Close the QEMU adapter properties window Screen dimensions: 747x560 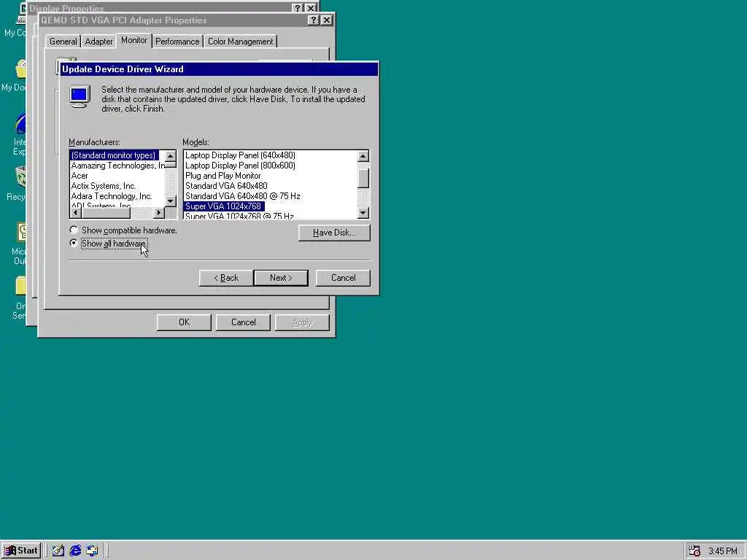pyautogui.click(x=326, y=20)
